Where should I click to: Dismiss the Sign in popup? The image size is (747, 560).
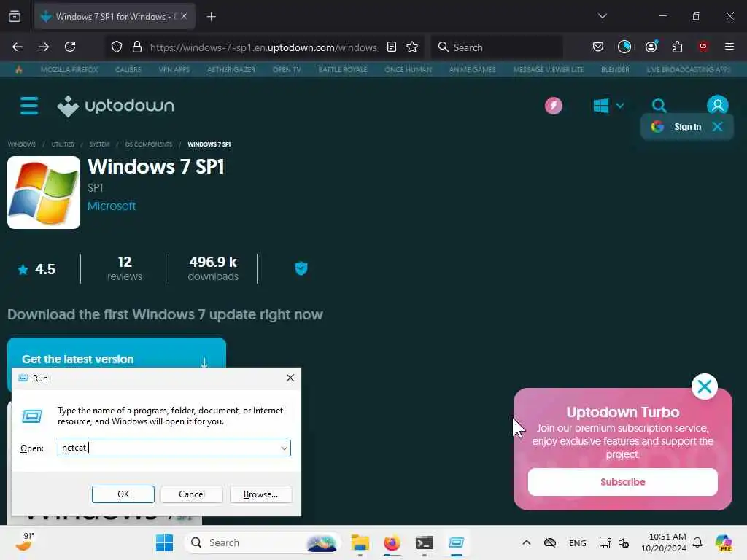(717, 127)
